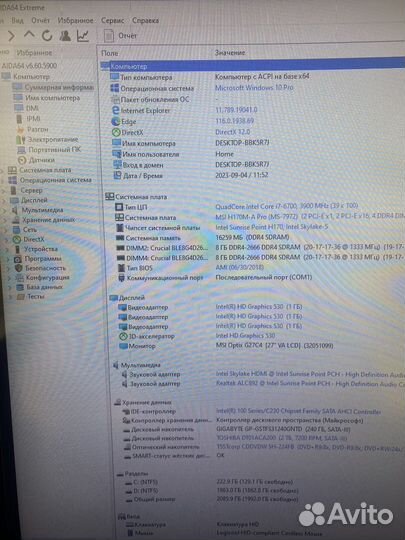Click the Сеть icon in sidebar
The image size is (405, 540).
(x=17, y=229)
